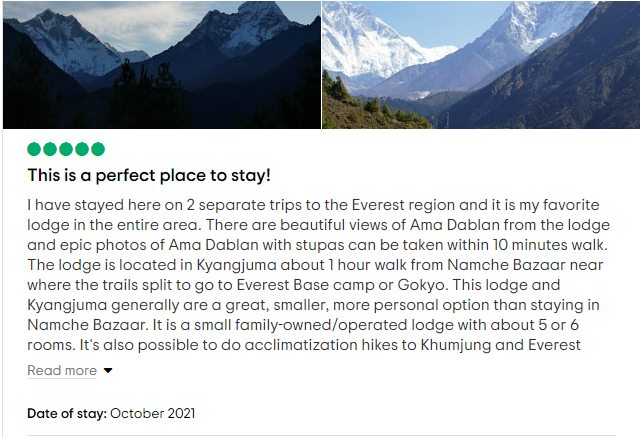Click the first green rating bubble
This screenshot has width=640, height=438.
tap(34, 149)
